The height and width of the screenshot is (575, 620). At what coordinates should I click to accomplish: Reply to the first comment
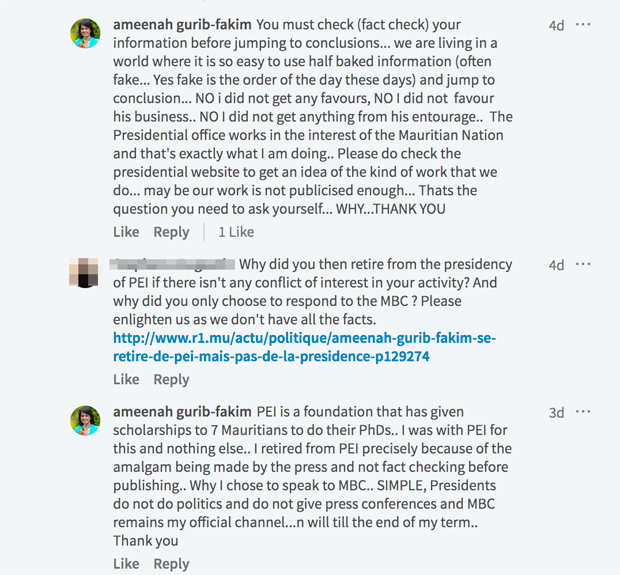[171, 232]
